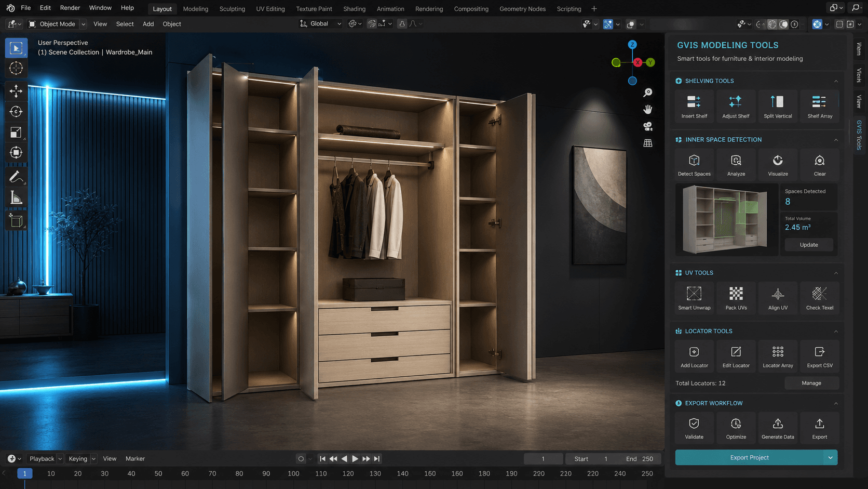Select the Measure tool
The width and height of the screenshot is (868, 489).
pyautogui.click(x=16, y=198)
